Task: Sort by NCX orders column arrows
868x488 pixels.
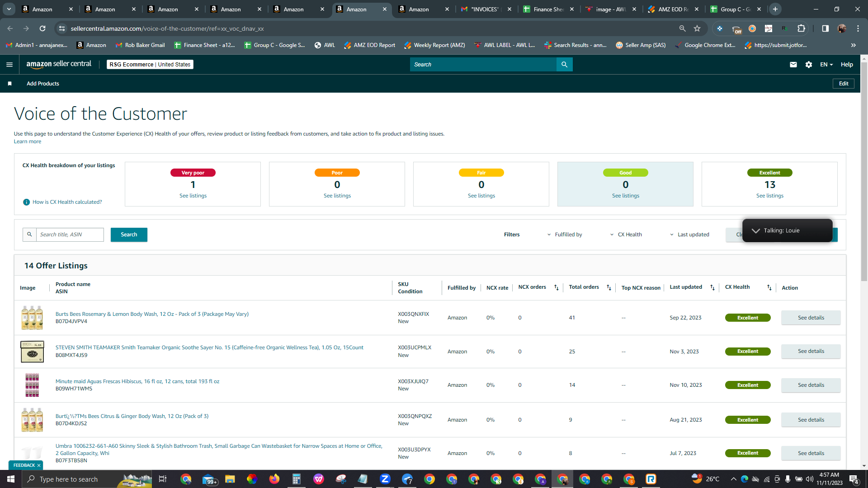Action: click(557, 288)
